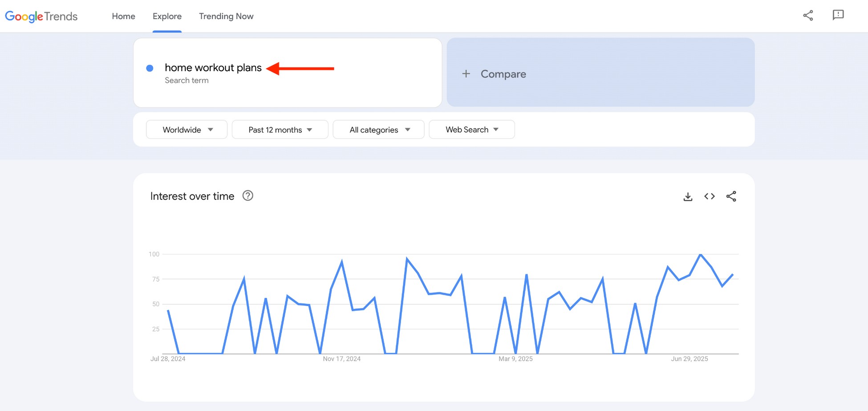Click the help icon next to Interest over time
This screenshot has width=868, height=411.
point(248,196)
